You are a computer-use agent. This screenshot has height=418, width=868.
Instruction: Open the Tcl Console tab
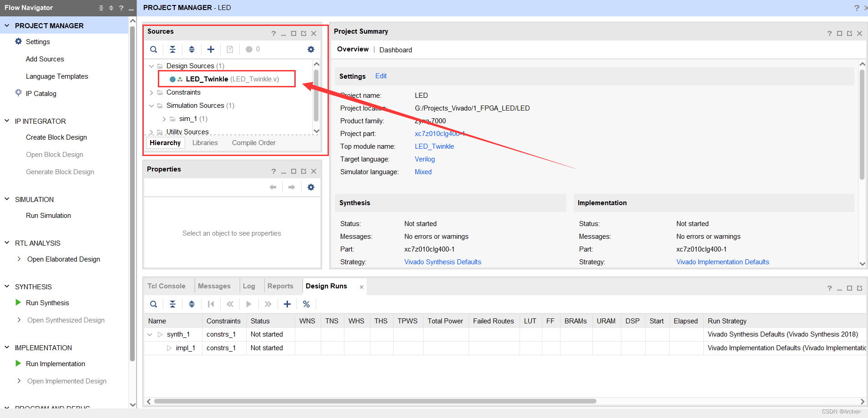(167, 286)
